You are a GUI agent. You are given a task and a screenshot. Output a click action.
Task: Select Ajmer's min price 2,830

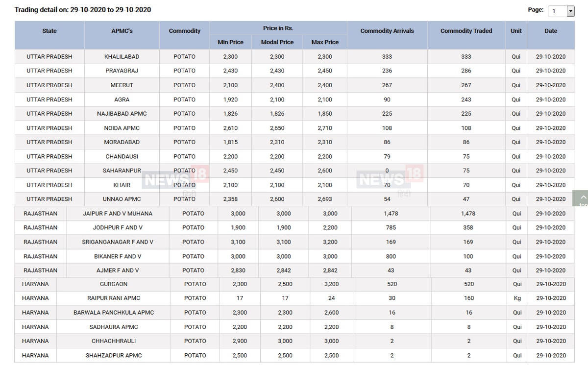tap(239, 270)
